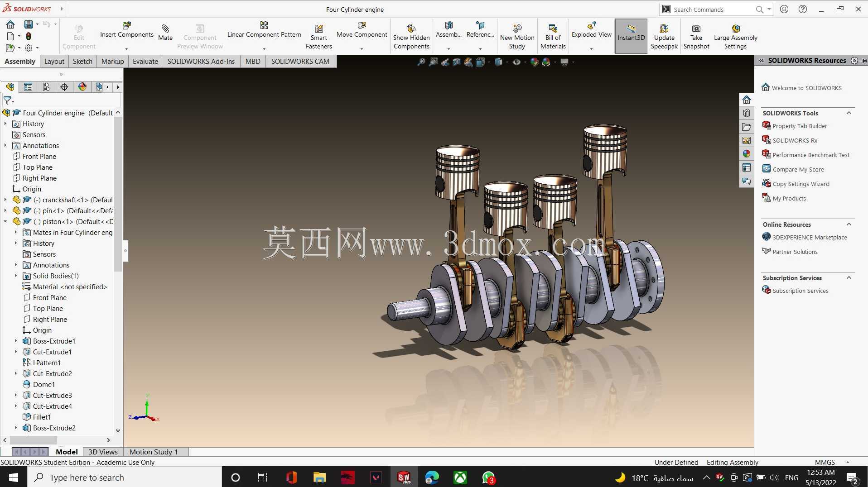The height and width of the screenshot is (487, 868).
Task: Open the PropertyManager tab icon
Action: click(x=28, y=87)
